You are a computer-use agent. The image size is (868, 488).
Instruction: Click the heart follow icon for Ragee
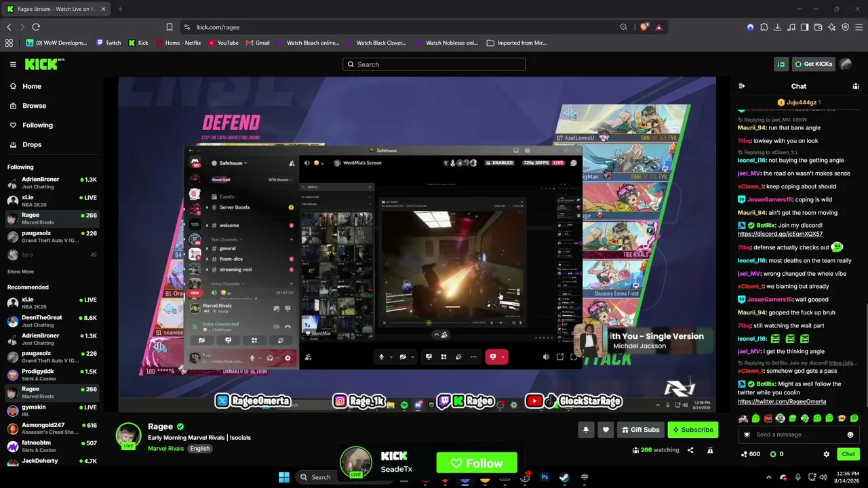click(x=606, y=430)
